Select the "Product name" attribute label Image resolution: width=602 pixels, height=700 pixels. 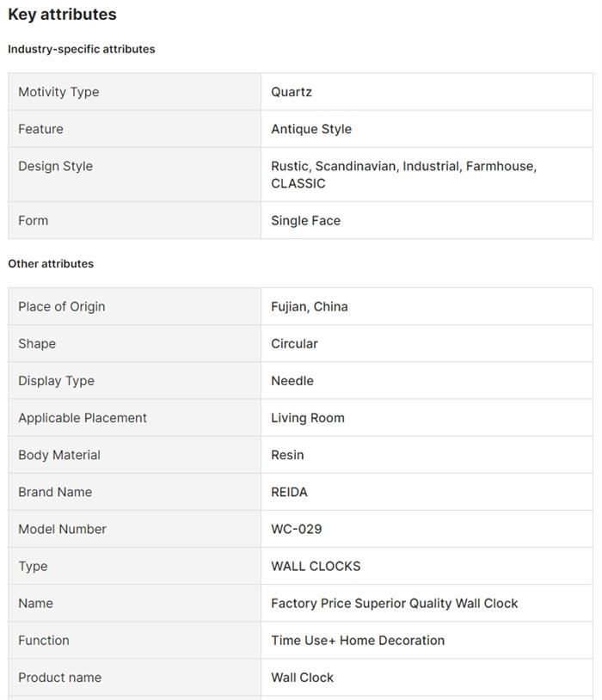click(59, 677)
